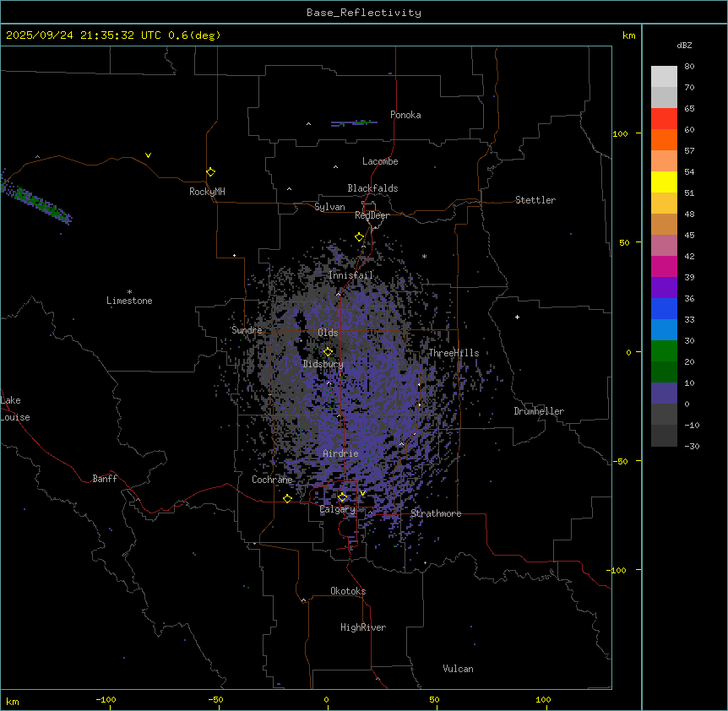
Task: Click the UTC timestamp text
Action: pos(113,35)
